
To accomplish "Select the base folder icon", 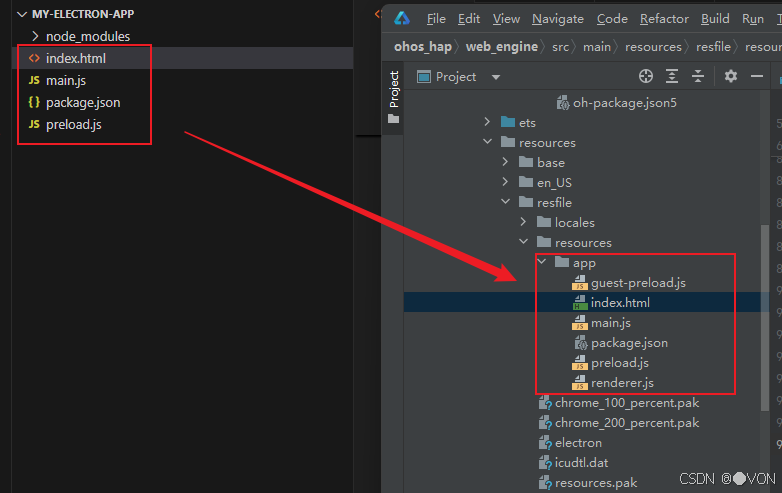I will pos(526,162).
